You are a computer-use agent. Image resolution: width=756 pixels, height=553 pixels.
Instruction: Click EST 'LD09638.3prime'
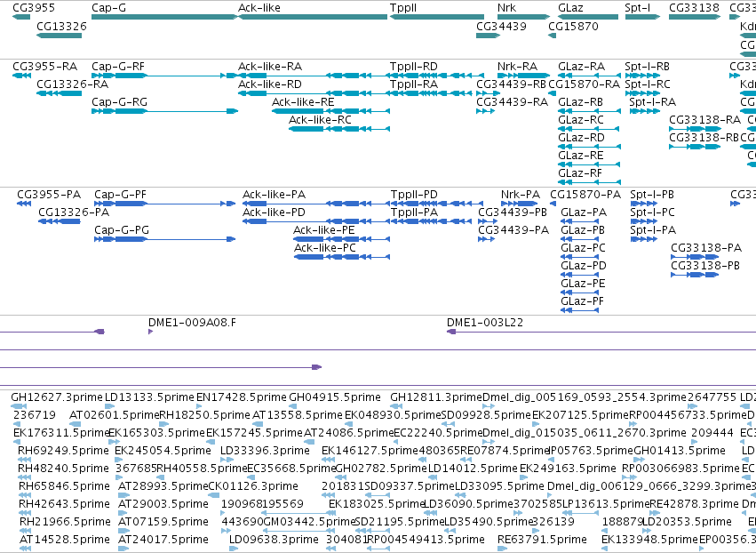point(274,540)
